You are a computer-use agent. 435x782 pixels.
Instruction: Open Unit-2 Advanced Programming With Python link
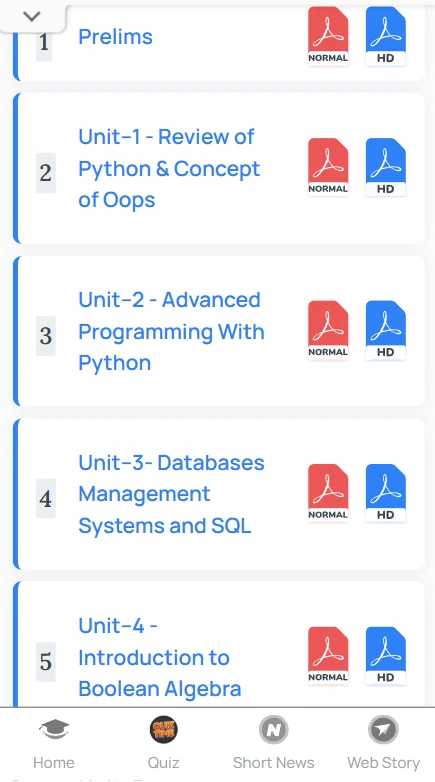[x=171, y=331]
